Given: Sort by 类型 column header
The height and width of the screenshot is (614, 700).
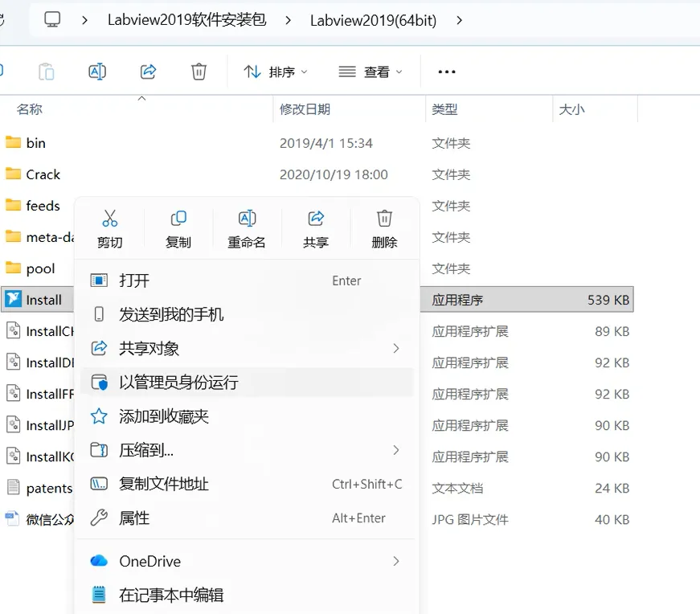Looking at the screenshot, I should pos(444,109).
